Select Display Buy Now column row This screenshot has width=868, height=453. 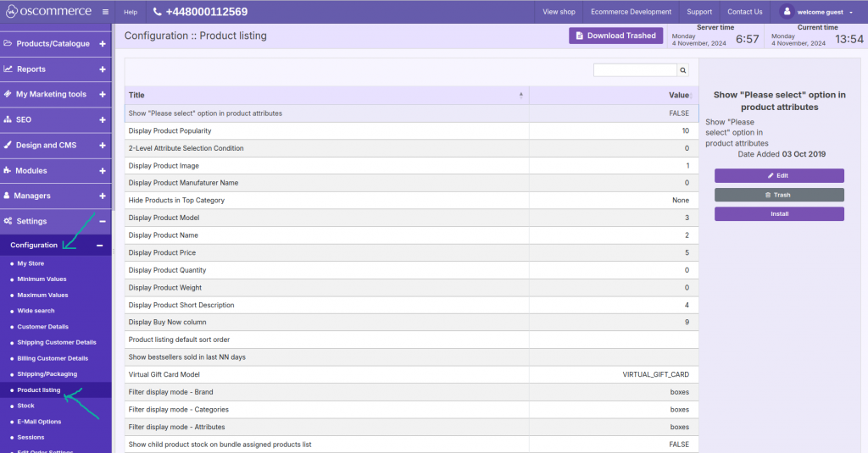click(x=411, y=323)
